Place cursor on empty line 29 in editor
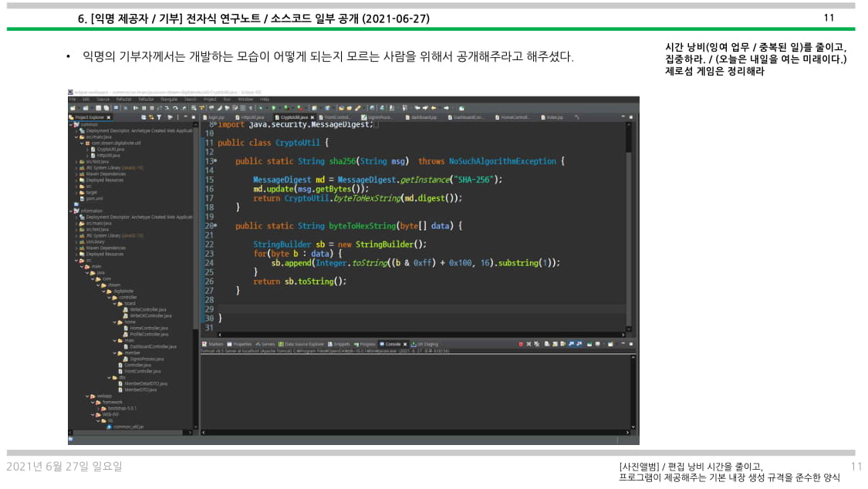This screenshot has height=489, width=868. 420,309
